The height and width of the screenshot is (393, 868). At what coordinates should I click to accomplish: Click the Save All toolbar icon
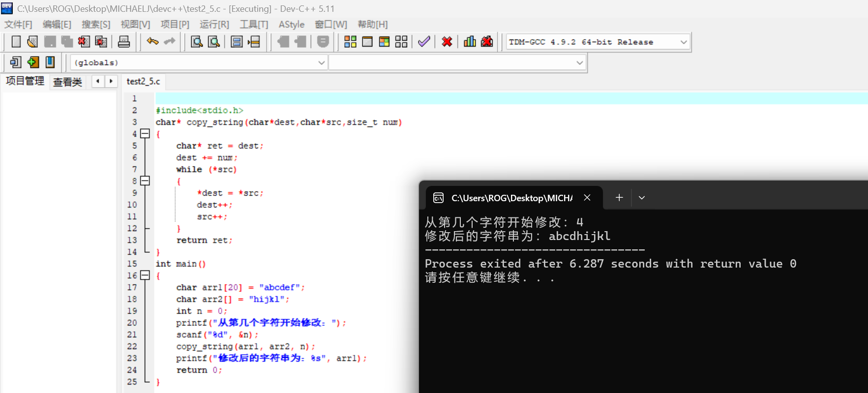click(67, 42)
